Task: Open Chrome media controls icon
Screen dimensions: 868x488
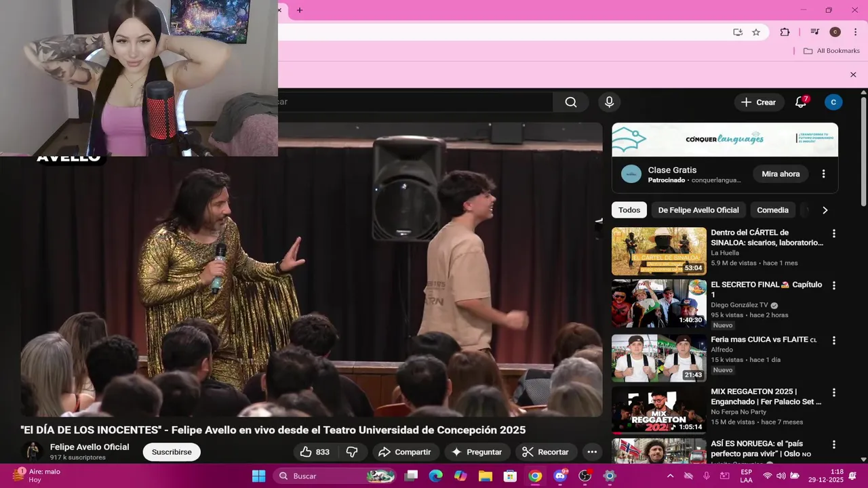Action: (x=815, y=32)
